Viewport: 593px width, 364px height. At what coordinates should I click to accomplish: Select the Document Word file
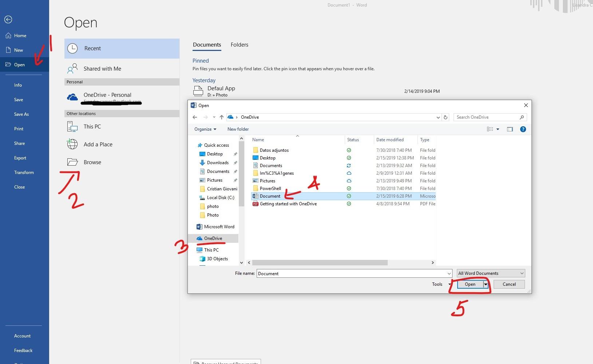[270, 196]
